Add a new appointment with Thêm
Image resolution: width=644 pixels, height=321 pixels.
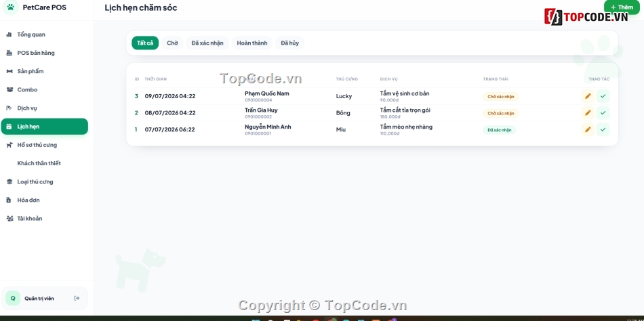[622, 7]
